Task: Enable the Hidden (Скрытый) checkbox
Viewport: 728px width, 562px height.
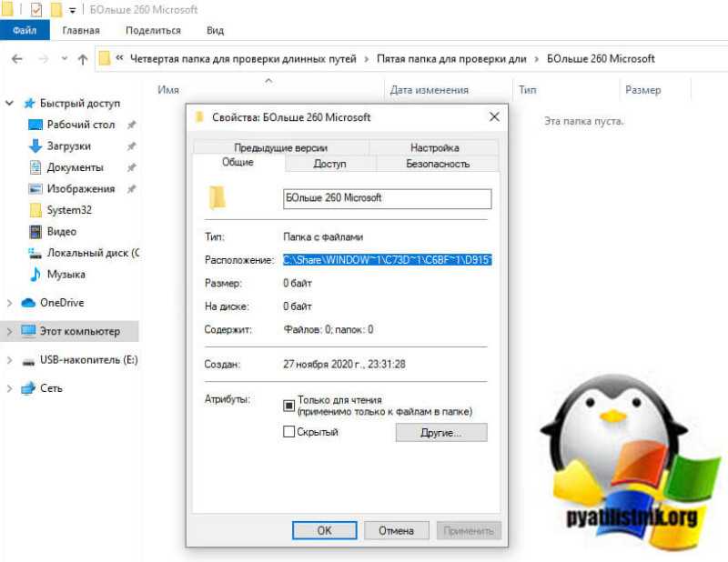Action: [288, 432]
